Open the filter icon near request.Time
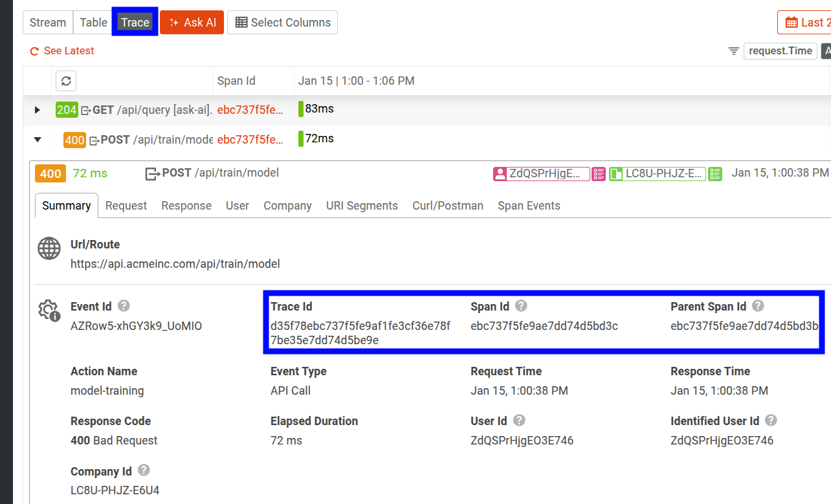 pos(733,50)
